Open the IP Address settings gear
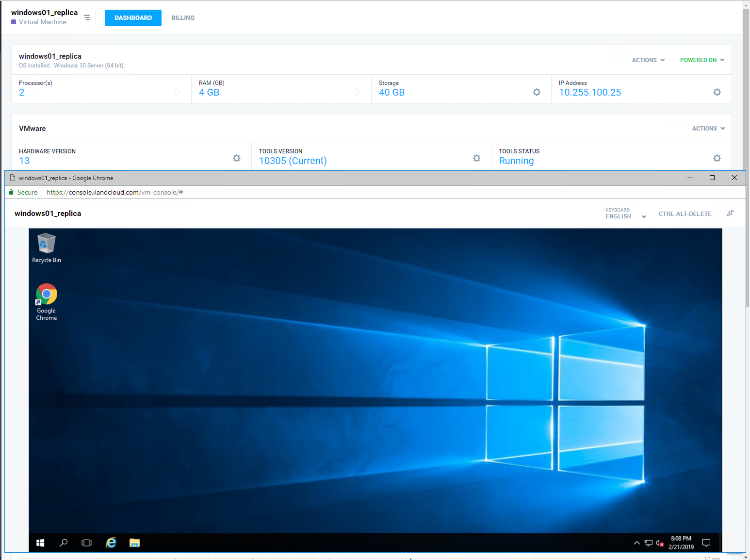 tap(717, 92)
